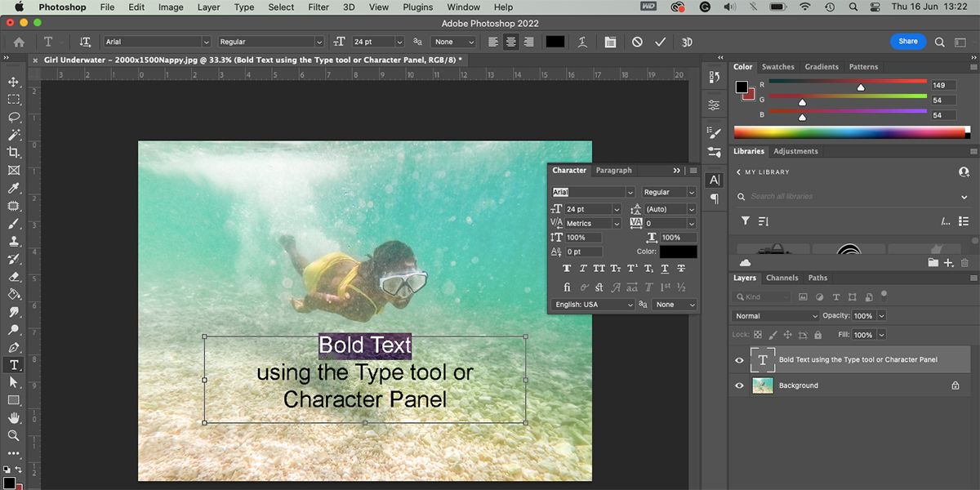Toggle visibility of the Bold Text layer
The width and height of the screenshot is (980, 490).
coord(739,359)
